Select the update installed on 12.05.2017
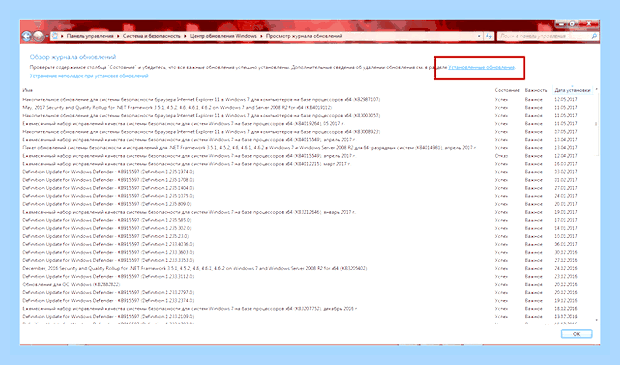 tap(308, 99)
